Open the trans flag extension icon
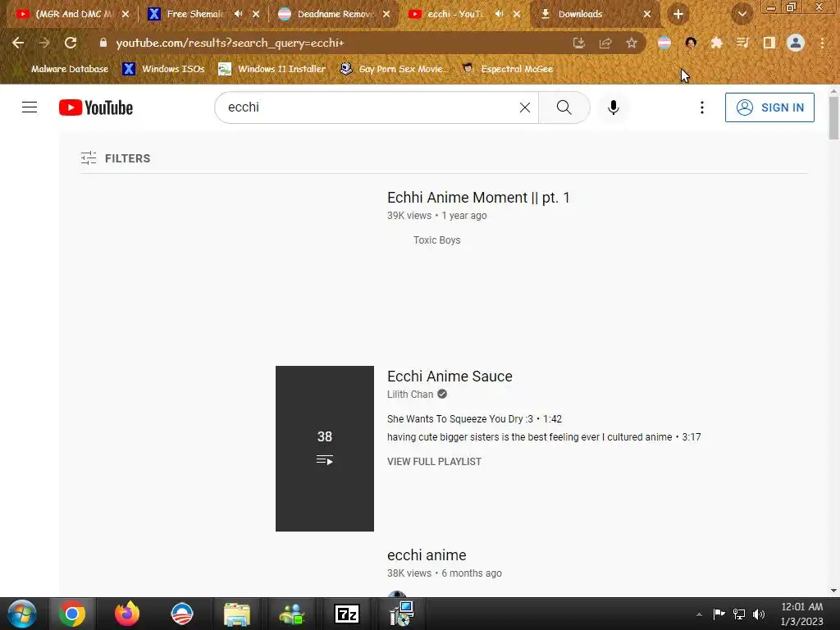840x630 pixels. (x=664, y=43)
